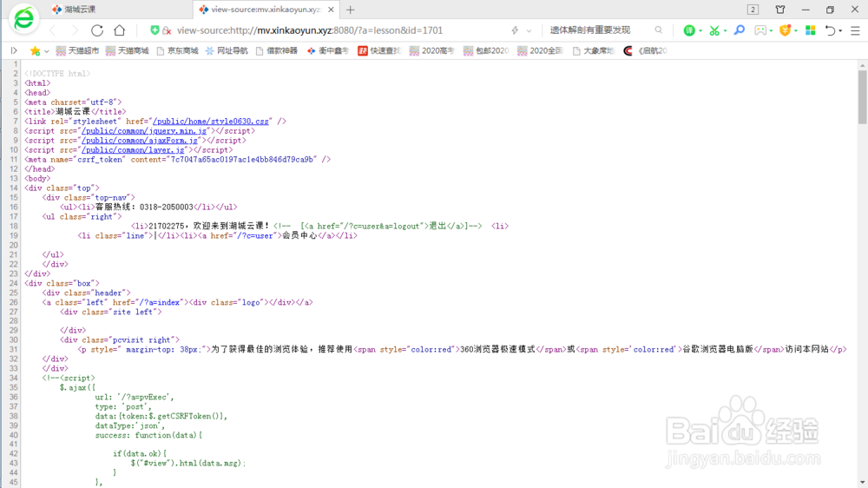This screenshot has height=488, width=868.
Task: Follow the /public/common/ajaxForm.js link
Action: [140, 140]
